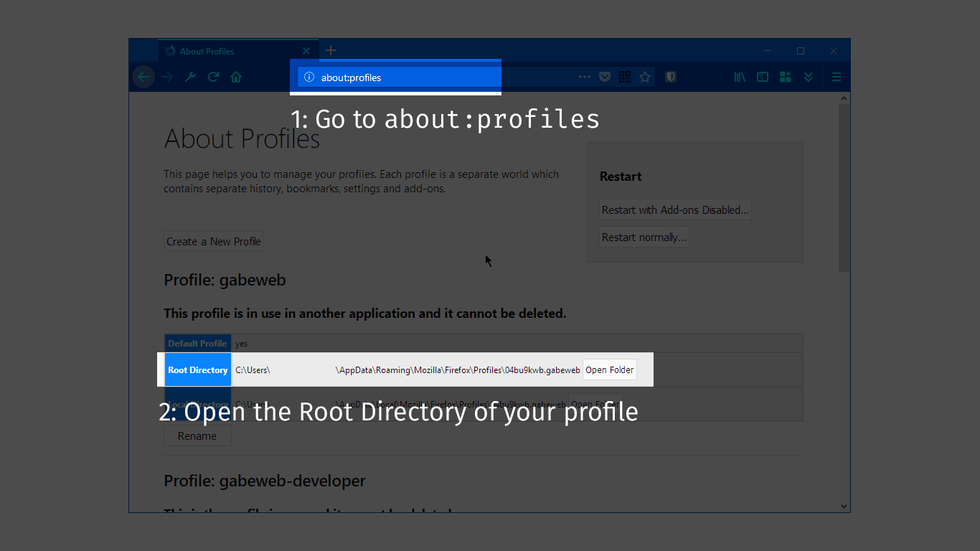The height and width of the screenshot is (551, 980).
Task: Click extension icon left of overflow chevron
Action: (x=786, y=77)
